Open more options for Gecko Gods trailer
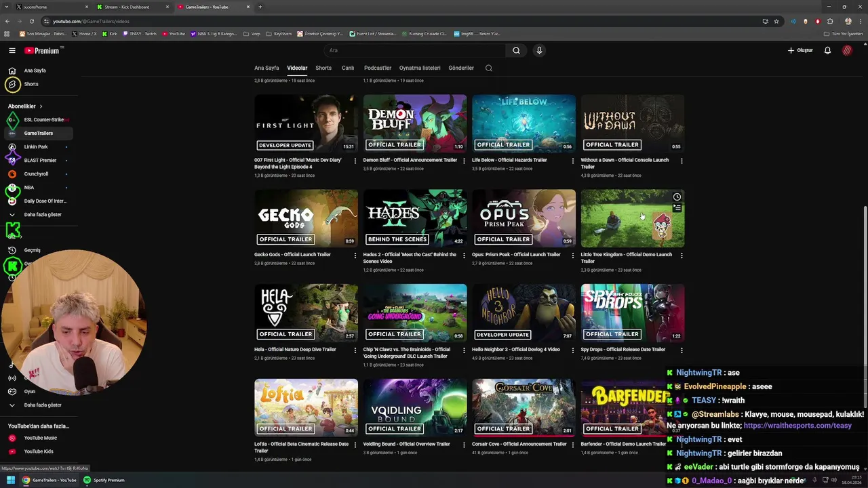The width and height of the screenshot is (868, 488). pos(355,256)
